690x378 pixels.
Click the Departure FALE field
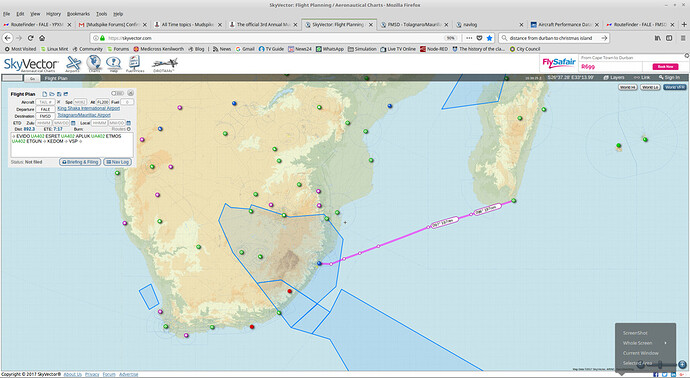click(x=45, y=109)
